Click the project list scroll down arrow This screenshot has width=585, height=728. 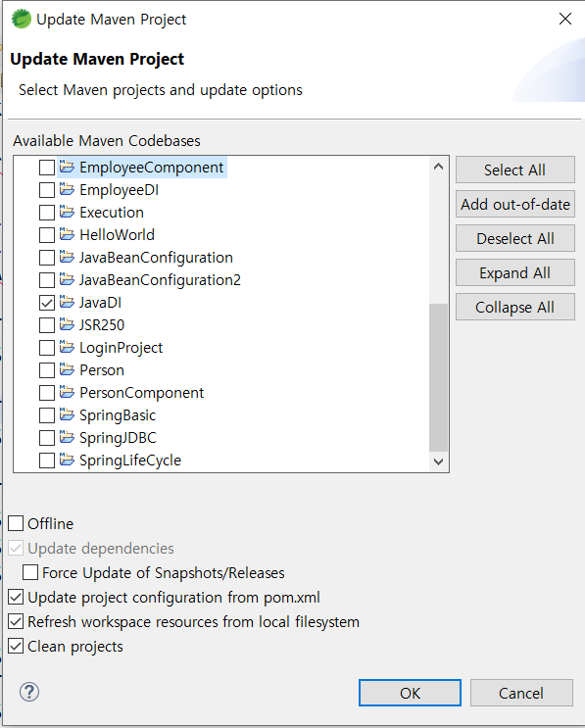pyautogui.click(x=438, y=461)
